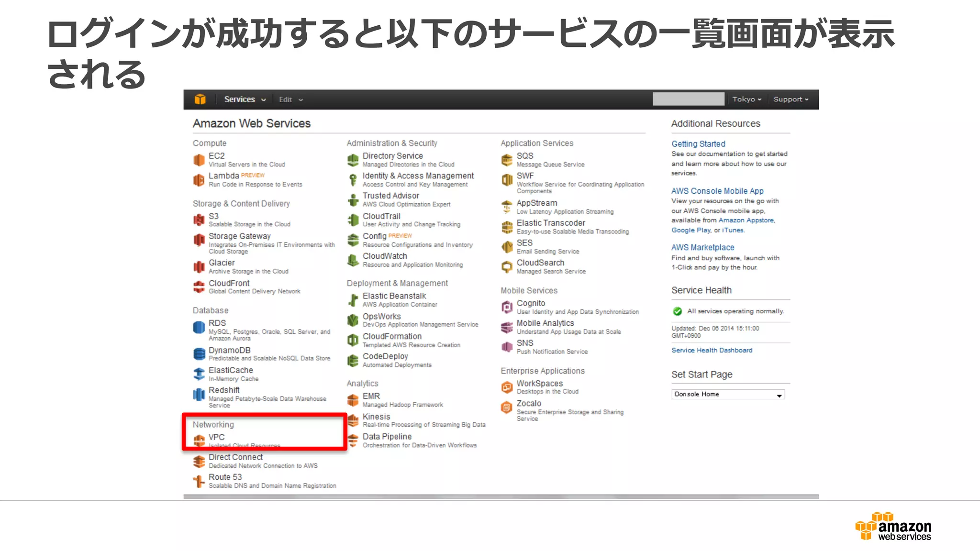Select the CodeDeploy service name
Screen dimensions: 980x551
tap(385, 356)
